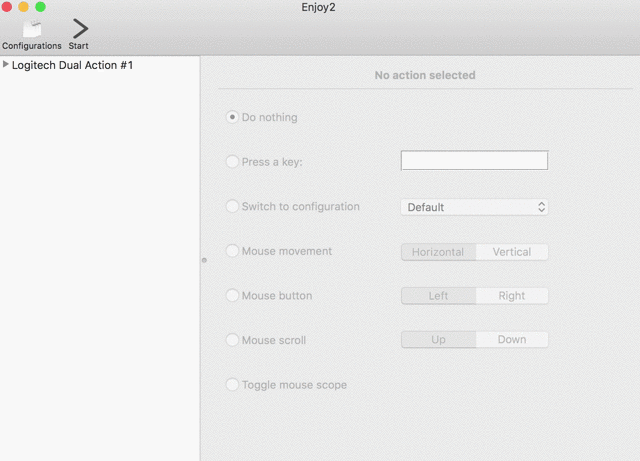Zoom the Enjoy2 window with green button
This screenshot has width=640, height=461.
[x=40, y=7]
